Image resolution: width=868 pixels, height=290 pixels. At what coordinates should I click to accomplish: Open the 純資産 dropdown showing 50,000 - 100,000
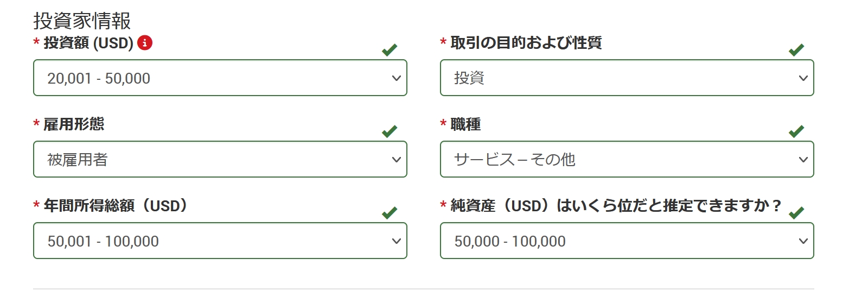(x=627, y=241)
